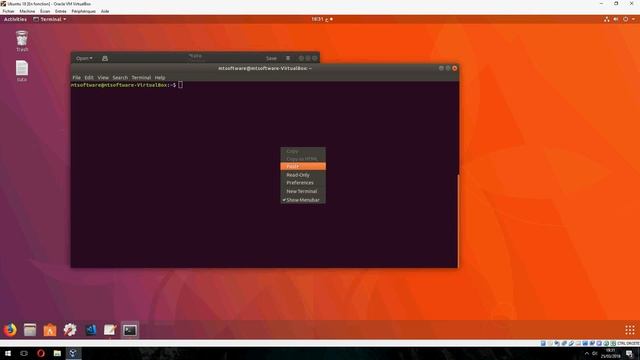Open the terminal File menu

coord(76,78)
